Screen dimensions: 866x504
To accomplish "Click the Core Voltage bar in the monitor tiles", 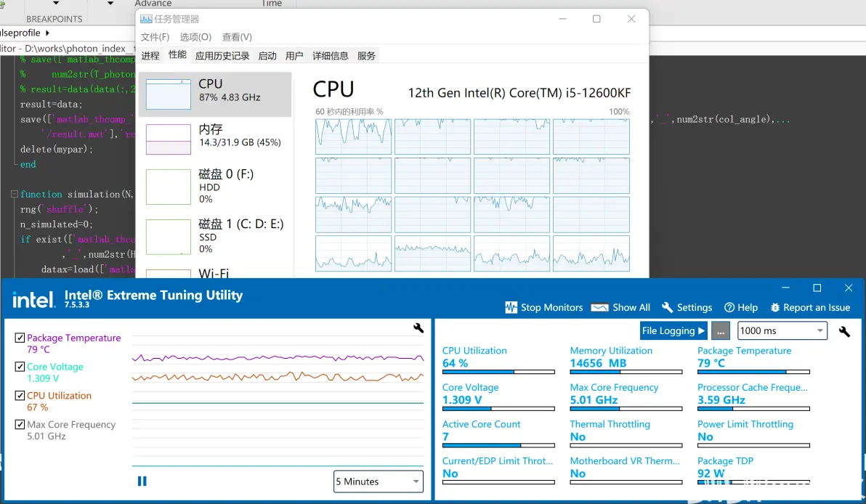I will tap(498, 409).
